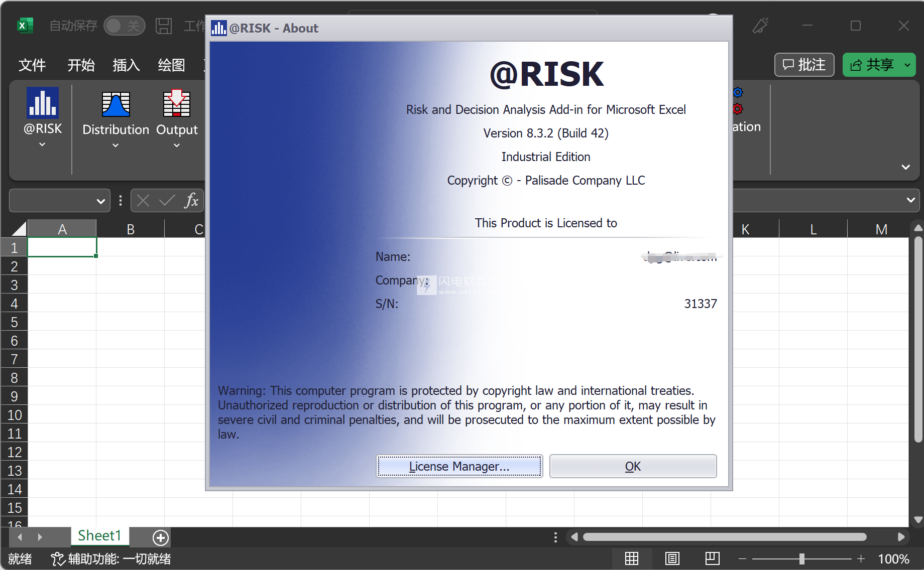Click the formula bar Enter checkmark icon
The width and height of the screenshot is (924, 570).
(167, 201)
